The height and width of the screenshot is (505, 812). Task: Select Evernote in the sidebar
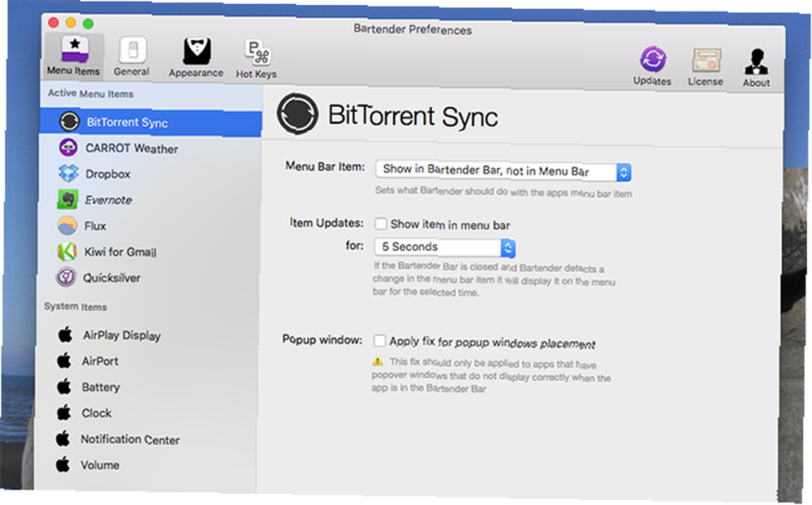(x=149, y=200)
